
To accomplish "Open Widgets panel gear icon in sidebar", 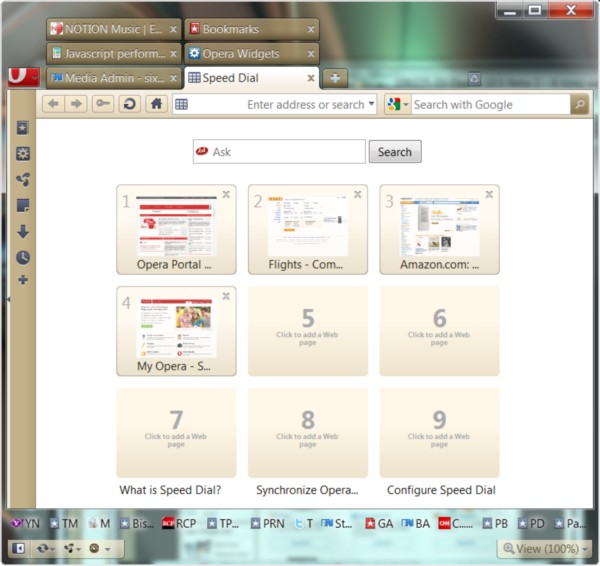I will coord(23,154).
